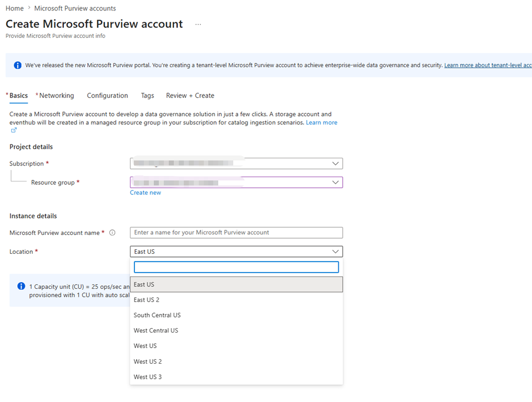Open the Configuration tab
Image resolution: width=532 pixels, height=402 pixels.
(107, 96)
